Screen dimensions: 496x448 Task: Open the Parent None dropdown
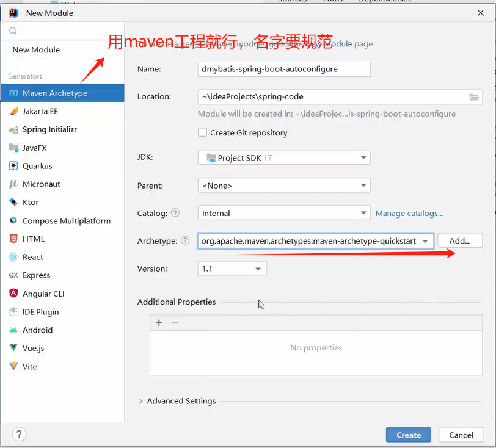pyautogui.click(x=284, y=186)
